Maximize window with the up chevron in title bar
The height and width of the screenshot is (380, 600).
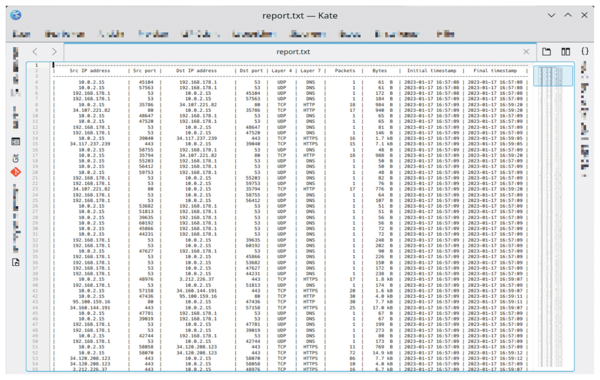click(568, 15)
